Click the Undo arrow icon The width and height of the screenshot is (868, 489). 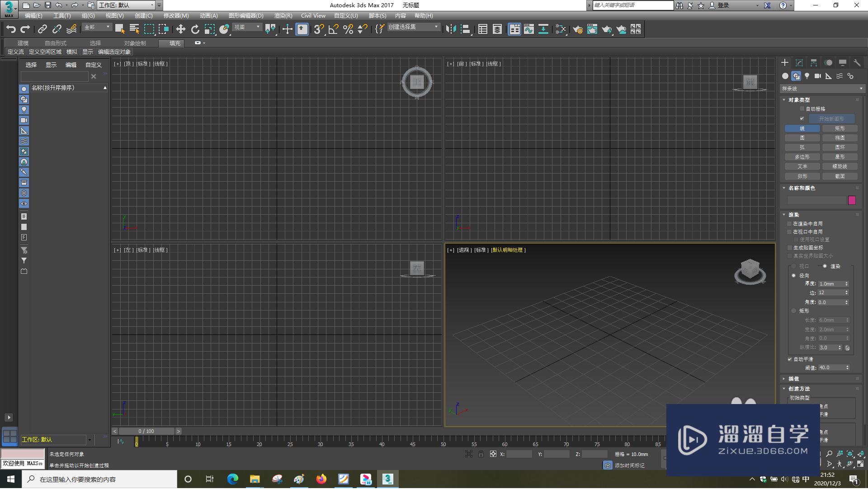click(11, 29)
